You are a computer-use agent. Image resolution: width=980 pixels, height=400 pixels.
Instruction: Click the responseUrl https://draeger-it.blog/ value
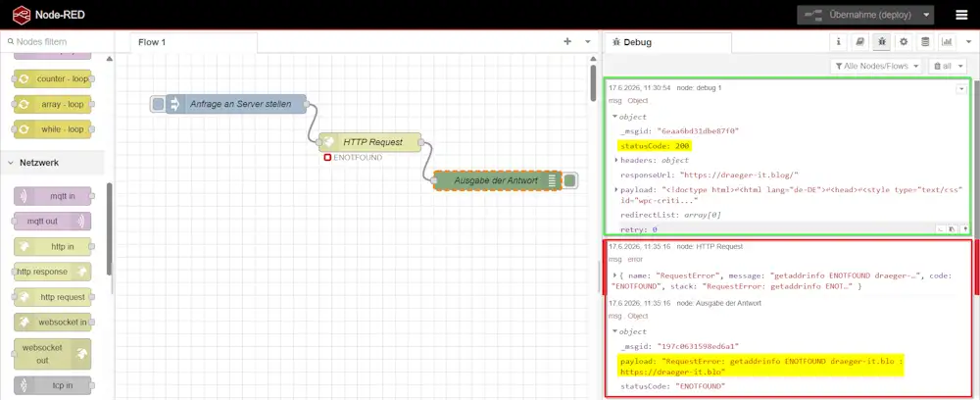(x=739, y=175)
